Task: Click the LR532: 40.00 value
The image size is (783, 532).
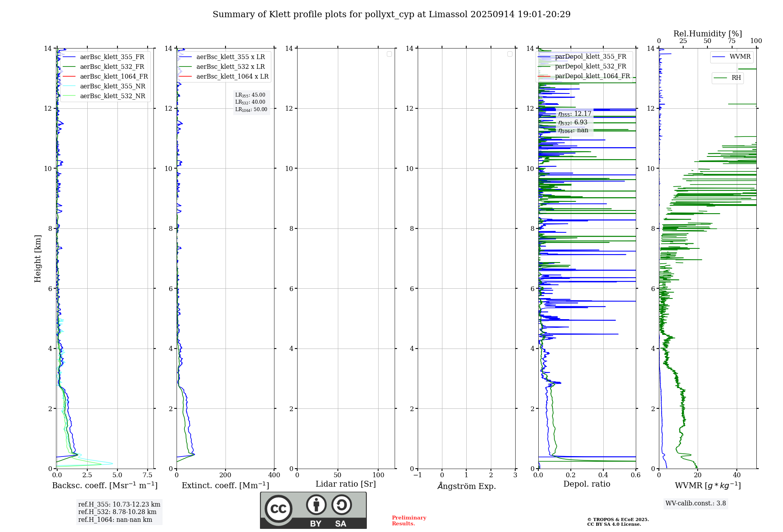Action: (250, 102)
